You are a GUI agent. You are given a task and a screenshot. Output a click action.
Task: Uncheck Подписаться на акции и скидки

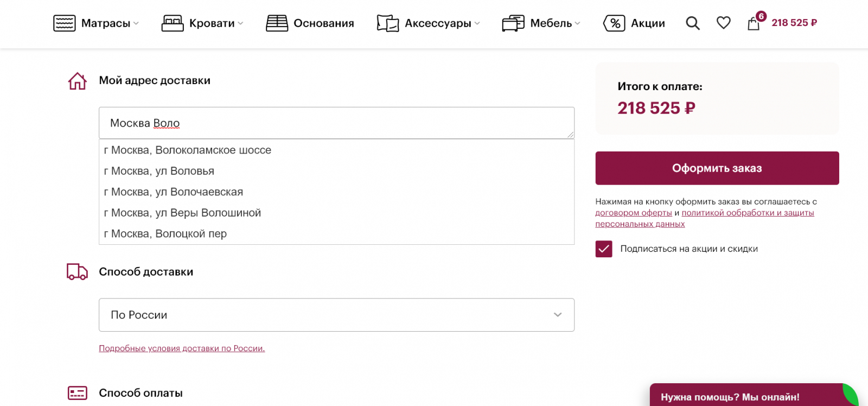604,249
